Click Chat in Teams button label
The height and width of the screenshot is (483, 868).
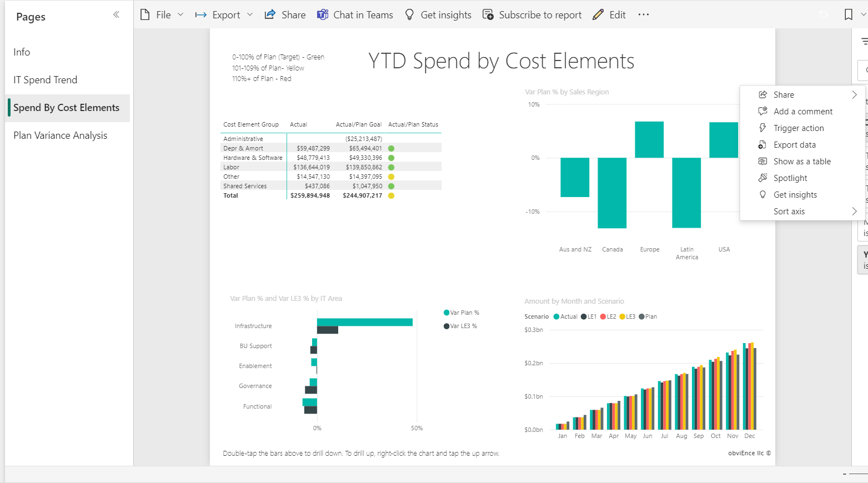point(363,15)
